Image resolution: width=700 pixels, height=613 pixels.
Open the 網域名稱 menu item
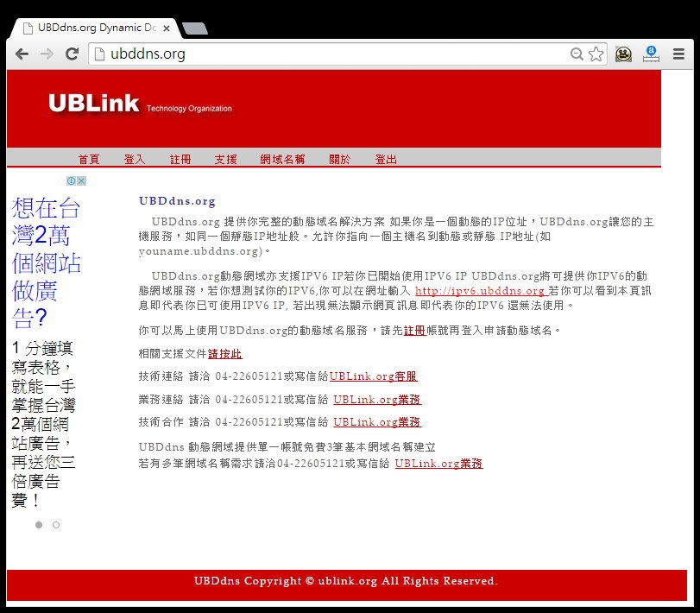click(x=282, y=159)
